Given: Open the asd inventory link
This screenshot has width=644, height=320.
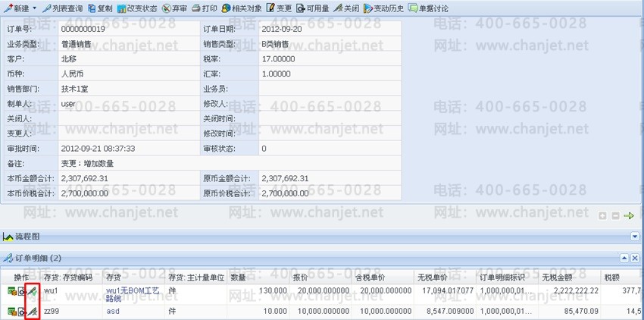Looking at the screenshot, I should 113,312.
